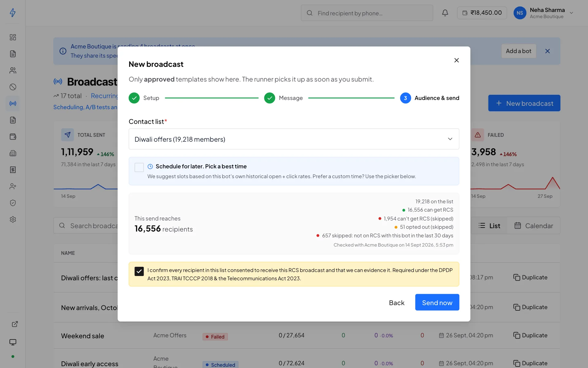
Task: Enable Schedule for later checkbox
Action: [139, 167]
